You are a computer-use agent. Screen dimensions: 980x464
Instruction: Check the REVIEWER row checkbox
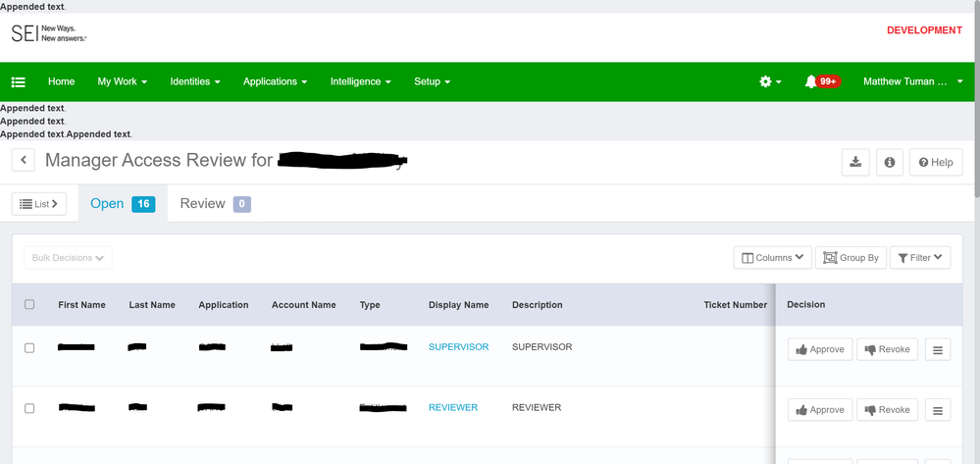click(29, 409)
